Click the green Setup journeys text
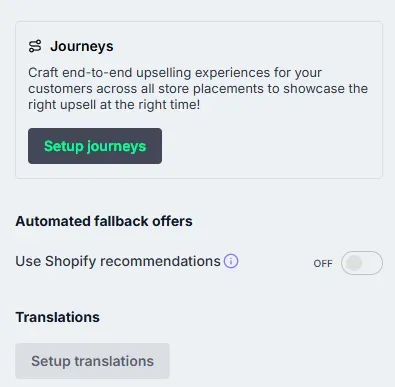The height and width of the screenshot is (387, 395). (95, 146)
